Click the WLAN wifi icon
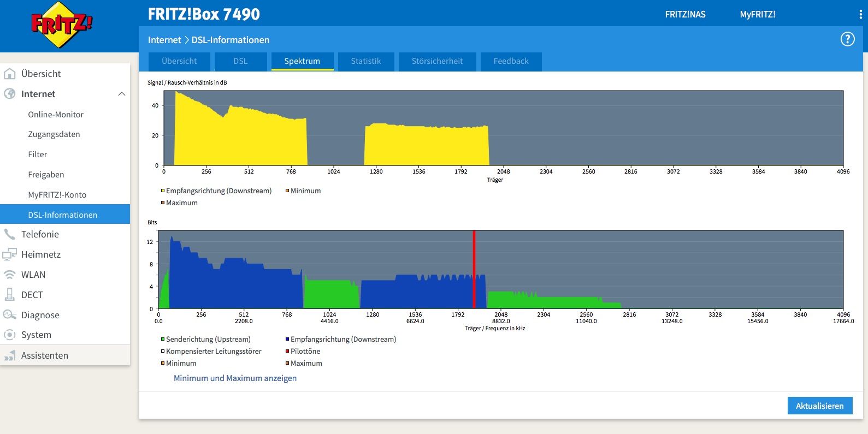This screenshot has width=868, height=434. pyautogui.click(x=10, y=275)
